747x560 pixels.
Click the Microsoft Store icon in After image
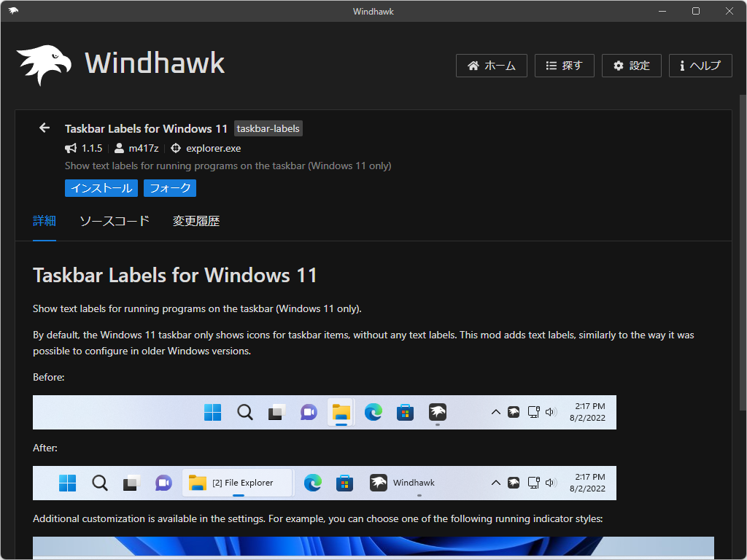click(344, 483)
